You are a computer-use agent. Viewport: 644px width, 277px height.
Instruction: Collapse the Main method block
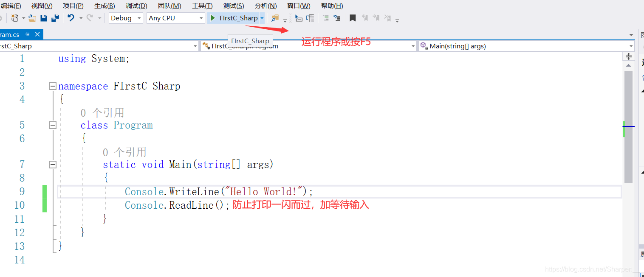[x=53, y=165]
